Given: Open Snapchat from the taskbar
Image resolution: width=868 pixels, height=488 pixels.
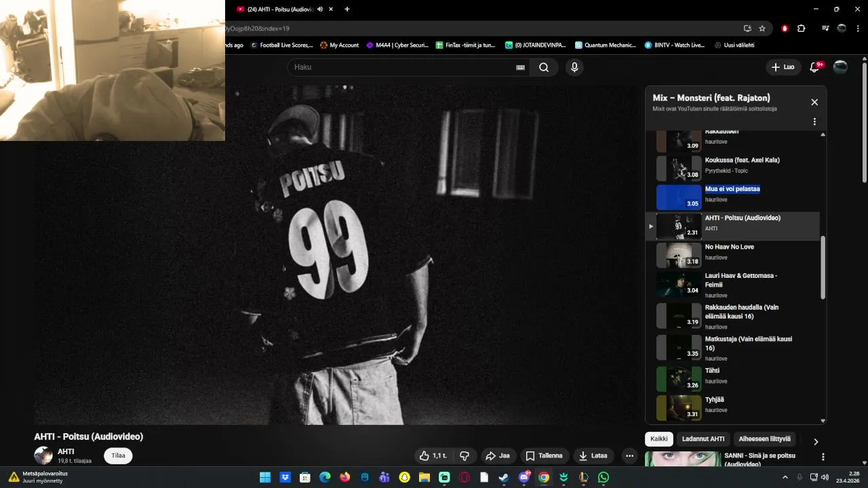Looking at the screenshot, I should click(405, 477).
